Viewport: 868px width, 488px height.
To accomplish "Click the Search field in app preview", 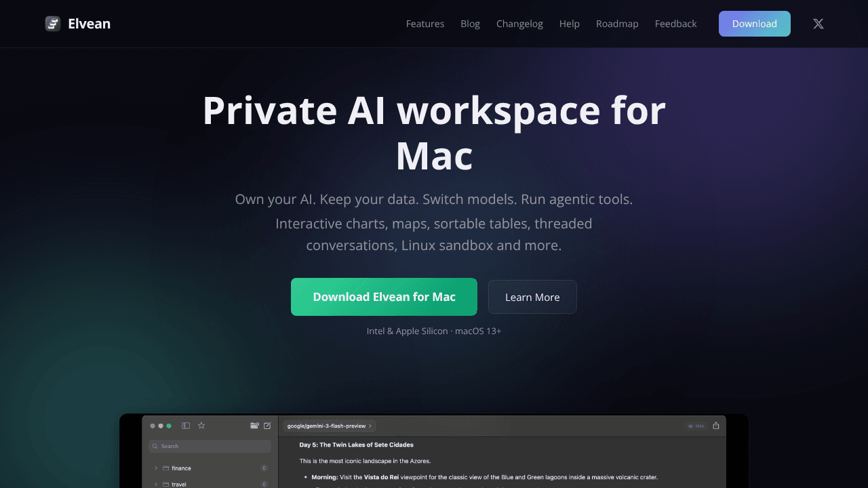I will point(210,446).
